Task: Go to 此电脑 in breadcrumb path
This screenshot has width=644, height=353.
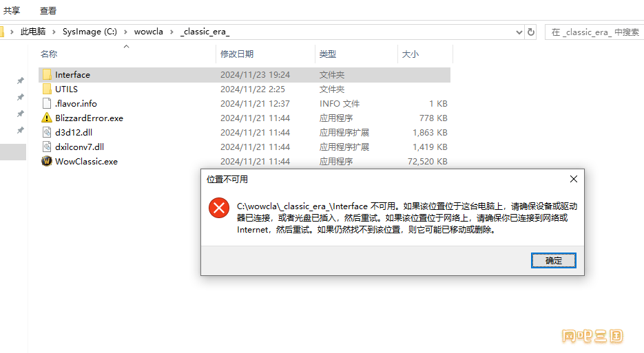Action: tap(33, 32)
